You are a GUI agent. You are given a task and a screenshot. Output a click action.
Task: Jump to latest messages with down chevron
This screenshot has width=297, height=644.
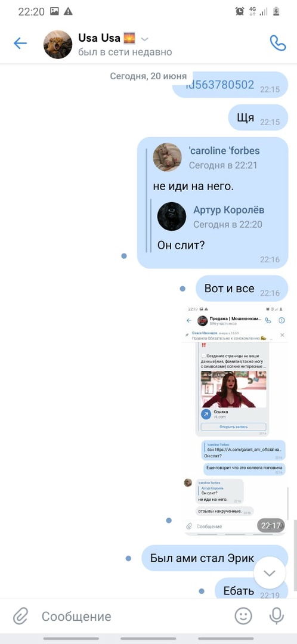pos(270,573)
